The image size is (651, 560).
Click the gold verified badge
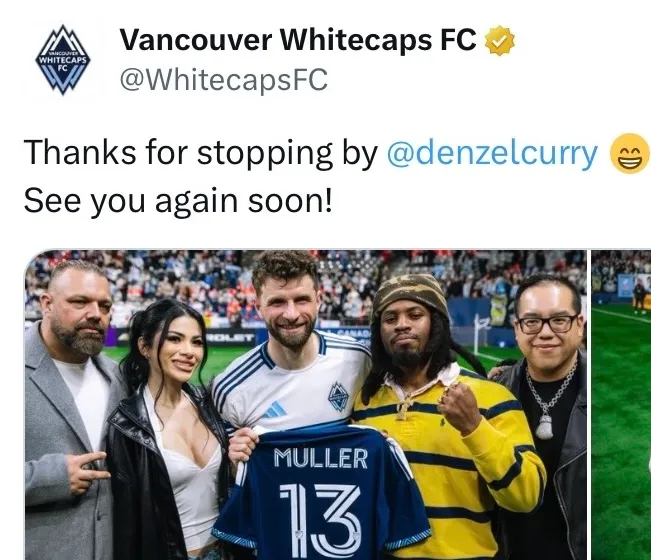[x=500, y=40]
